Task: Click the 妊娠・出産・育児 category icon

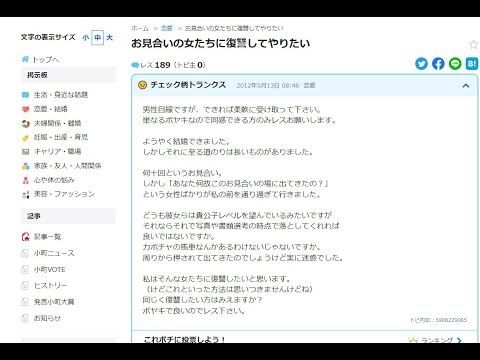Action: (25, 138)
